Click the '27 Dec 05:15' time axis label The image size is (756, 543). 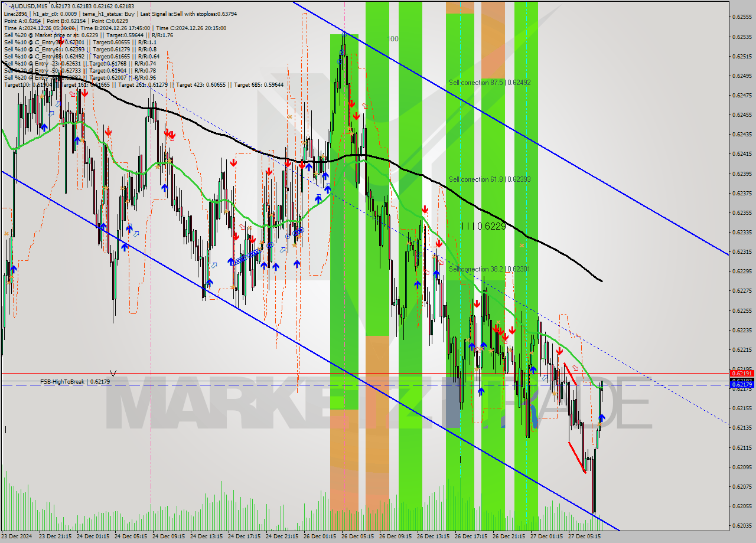[585, 537]
